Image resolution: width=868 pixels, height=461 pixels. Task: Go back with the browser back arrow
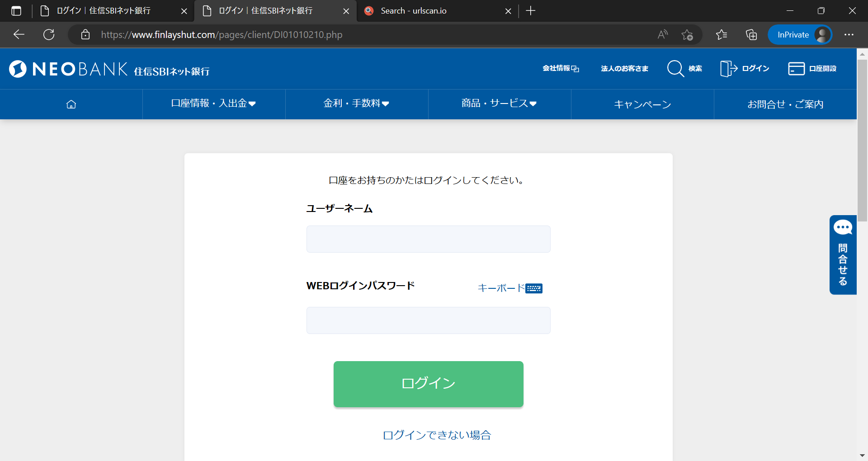(19, 34)
